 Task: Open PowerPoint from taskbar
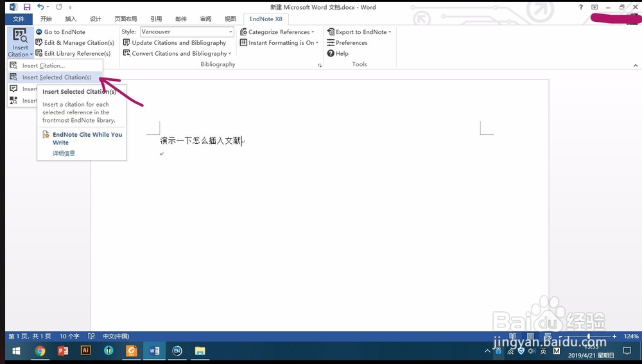(63, 351)
